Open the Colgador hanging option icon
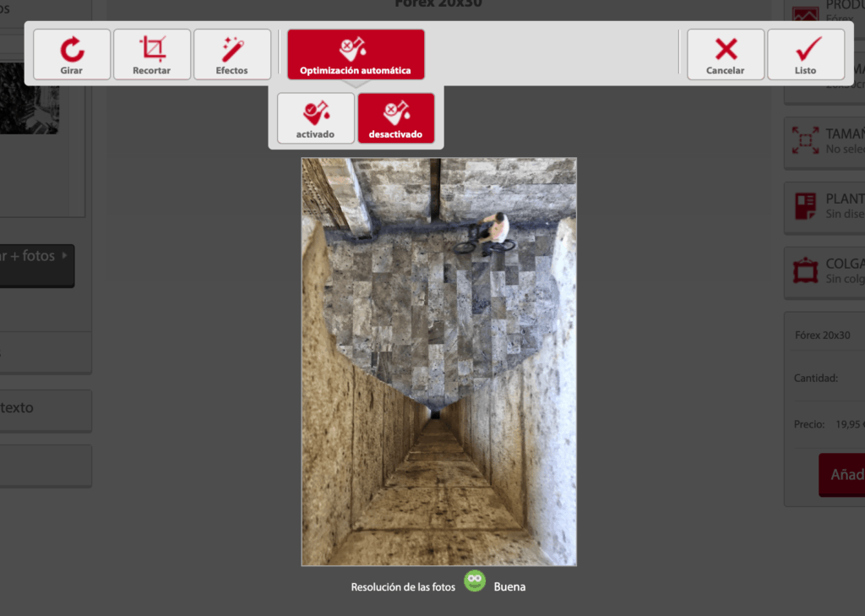865x616 pixels. [805, 270]
